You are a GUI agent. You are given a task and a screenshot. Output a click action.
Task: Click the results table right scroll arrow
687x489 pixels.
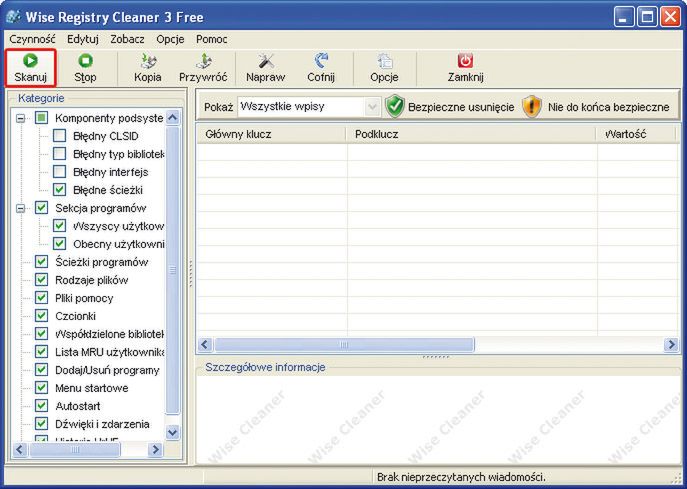point(671,344)
